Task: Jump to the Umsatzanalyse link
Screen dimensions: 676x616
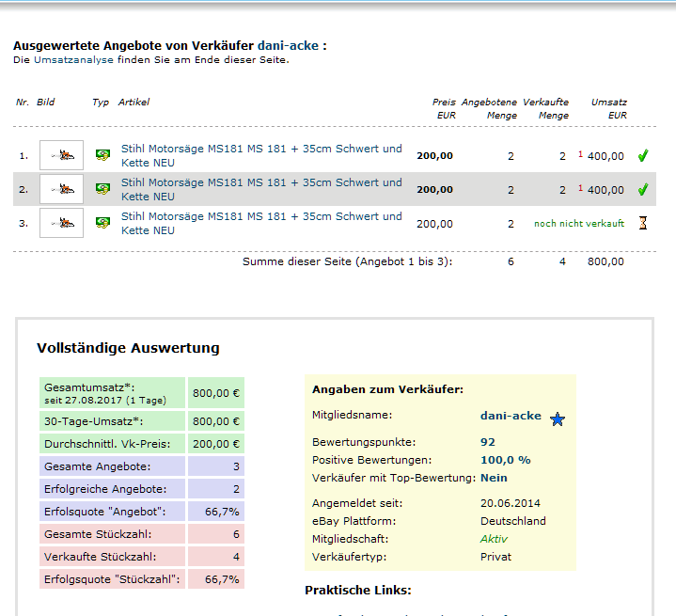Action: 73,59
